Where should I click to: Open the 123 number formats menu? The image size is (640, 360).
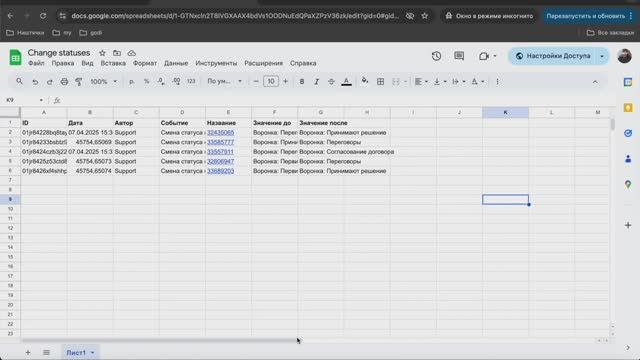click(191, 82)
